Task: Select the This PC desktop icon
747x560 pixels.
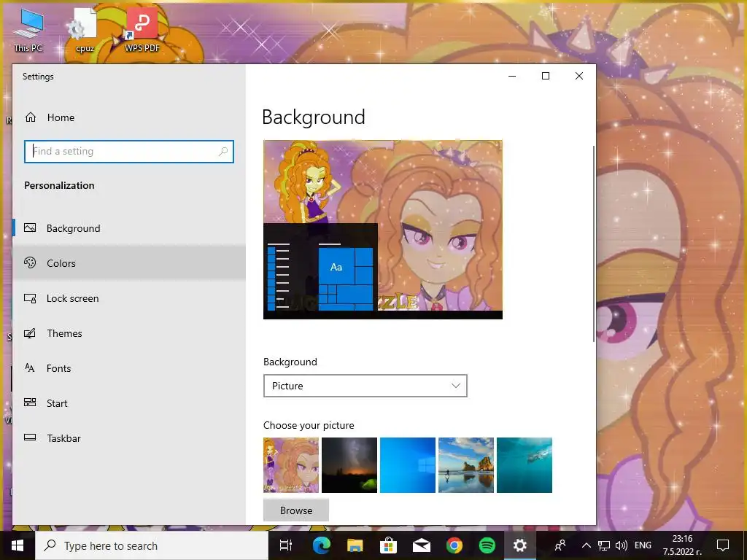Action: 28,31
